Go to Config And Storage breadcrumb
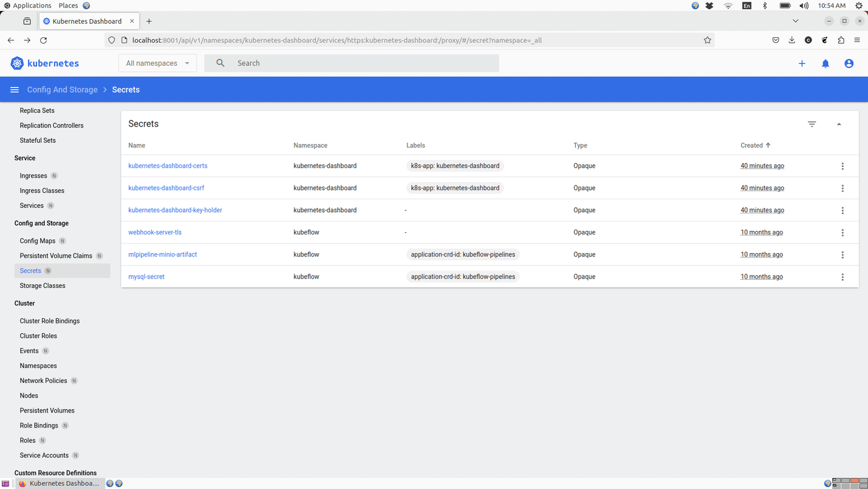868x489 pixels. pos(62,90)
